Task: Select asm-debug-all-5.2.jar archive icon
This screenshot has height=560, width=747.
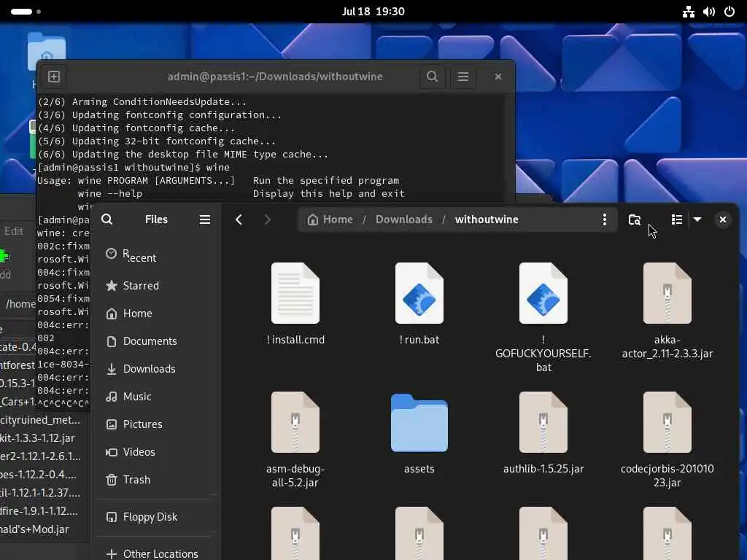Action: tap(295, 422)
